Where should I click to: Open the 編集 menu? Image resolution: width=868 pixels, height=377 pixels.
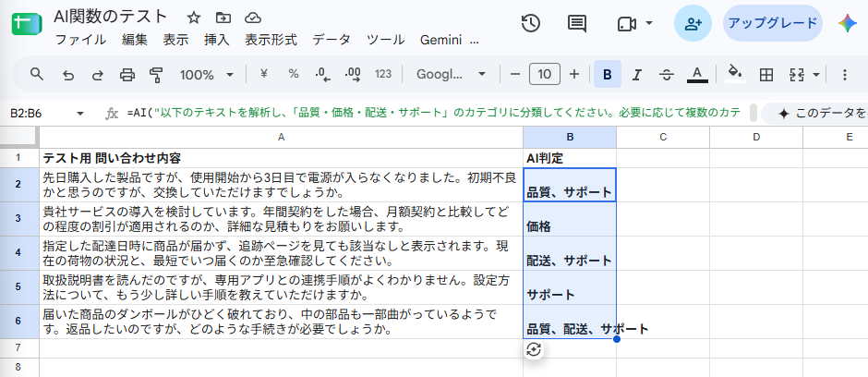point(135,40)
